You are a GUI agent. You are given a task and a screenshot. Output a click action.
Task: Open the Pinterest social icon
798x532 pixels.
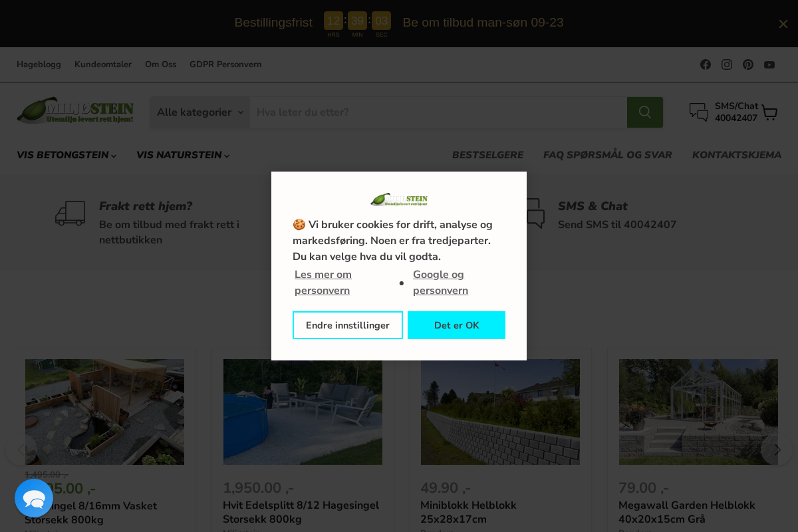(748, 65)
